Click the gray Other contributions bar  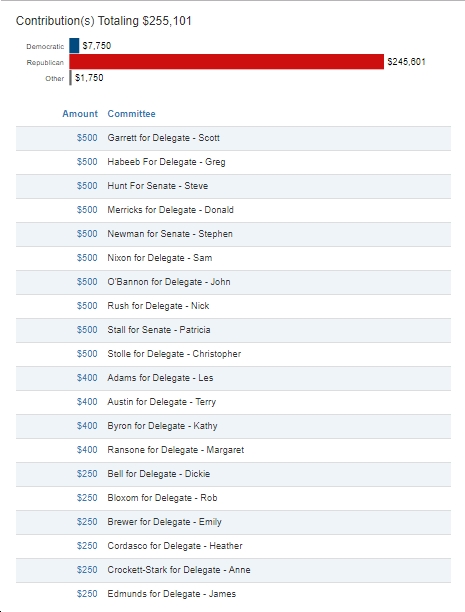tap(71, 78)
